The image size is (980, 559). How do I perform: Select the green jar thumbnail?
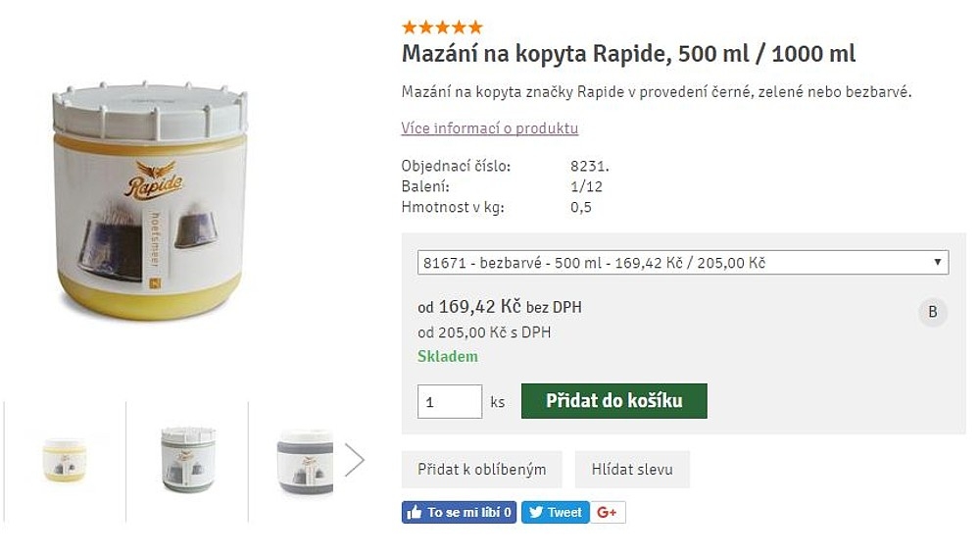187,459
